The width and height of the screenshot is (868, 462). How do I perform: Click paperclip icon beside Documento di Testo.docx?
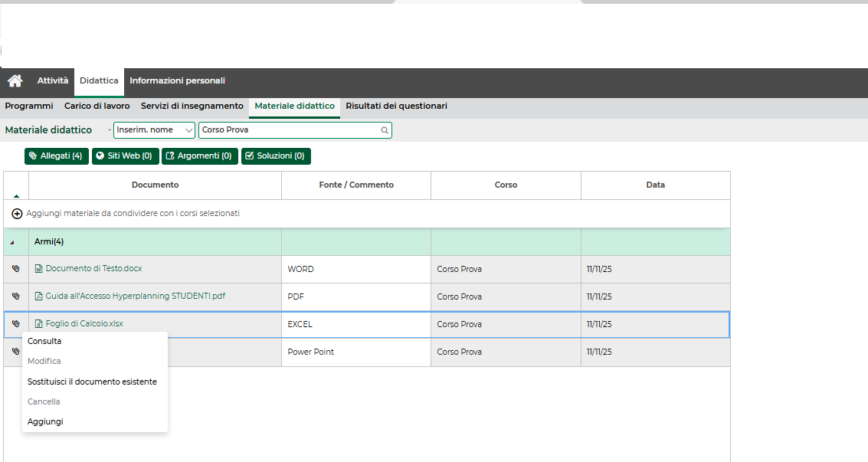pyautogui.click(x=16, y=269)
